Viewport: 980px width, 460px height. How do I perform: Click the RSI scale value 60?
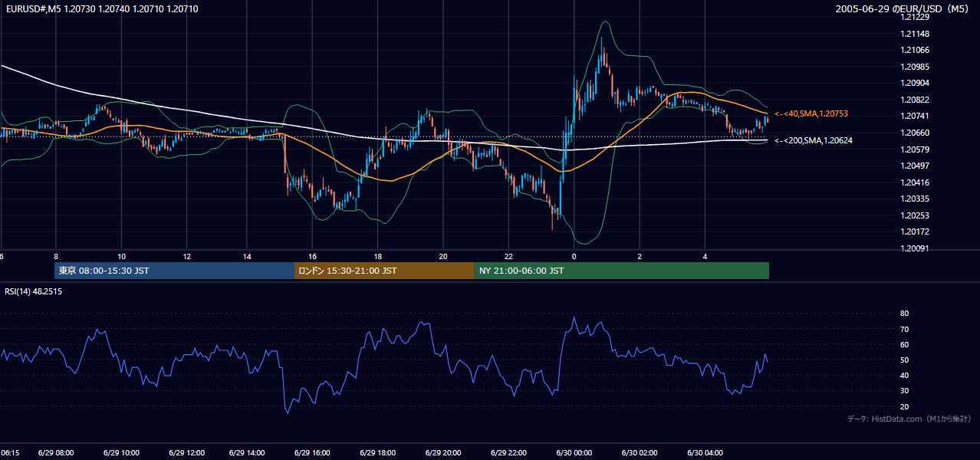(x=904, y=344)
